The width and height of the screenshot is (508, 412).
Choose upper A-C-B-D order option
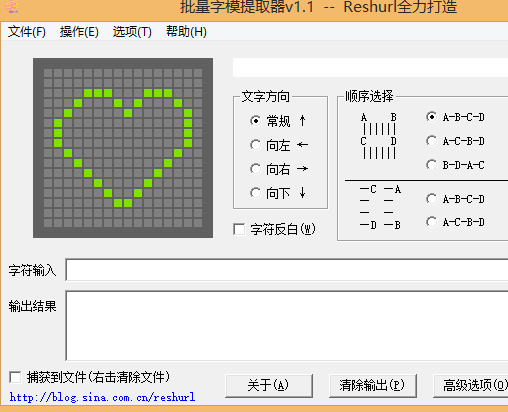pos(431,141)
